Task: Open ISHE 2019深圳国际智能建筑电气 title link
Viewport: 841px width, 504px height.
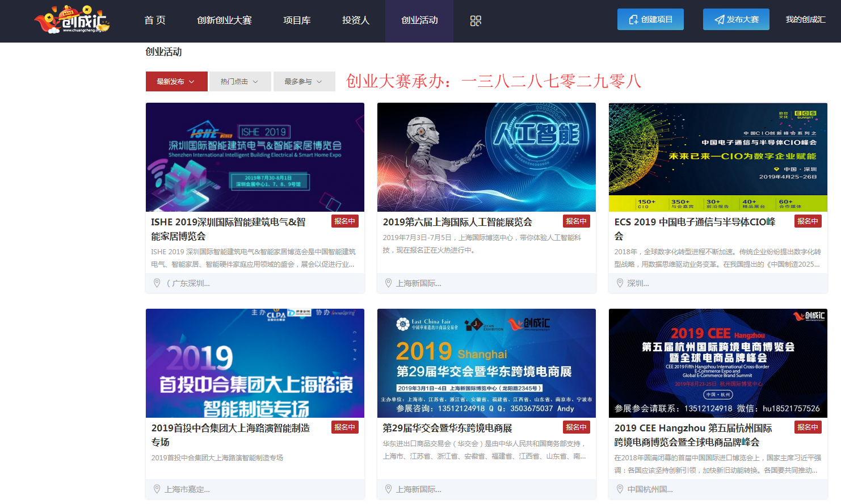Action: [228, 229]
